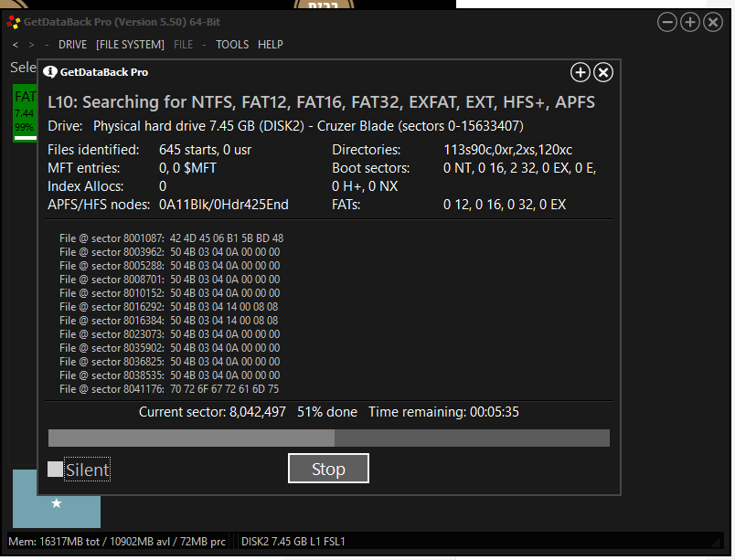
Task: Click APFS/HFS nodes value '0A11Blk/0Hdr425End'
Action: [x=224, y=205]
